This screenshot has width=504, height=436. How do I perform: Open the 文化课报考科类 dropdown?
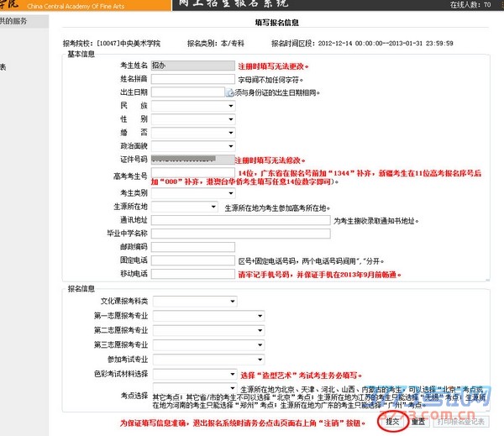pyautogui.click(x=195, y=301)
